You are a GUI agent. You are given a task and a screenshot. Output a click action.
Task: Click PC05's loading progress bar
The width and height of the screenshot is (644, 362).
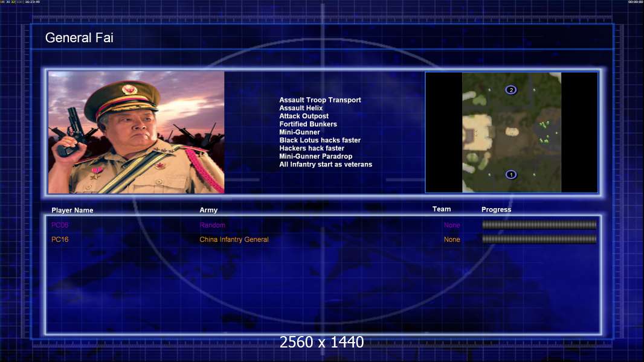pos(539,224)
